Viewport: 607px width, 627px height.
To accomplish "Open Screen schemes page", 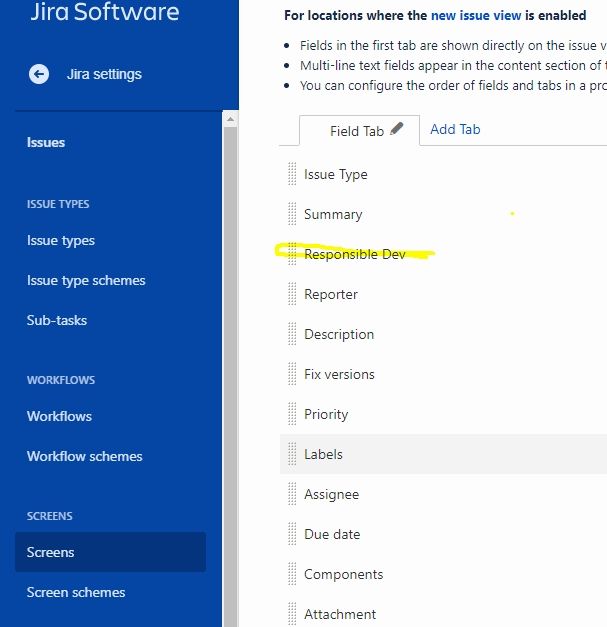I will click(x=76, y=592).
